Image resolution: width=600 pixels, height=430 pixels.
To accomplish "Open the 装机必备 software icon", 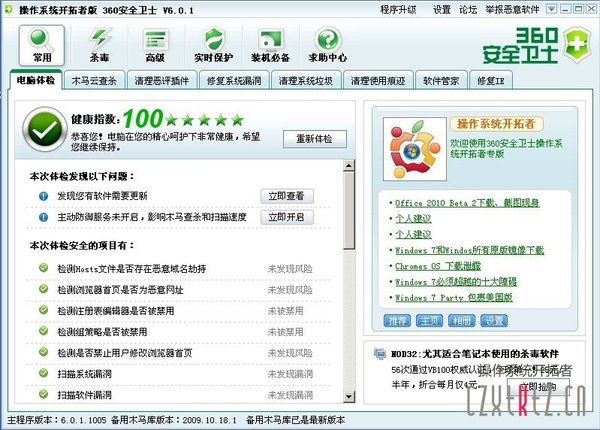I will 270,45.
